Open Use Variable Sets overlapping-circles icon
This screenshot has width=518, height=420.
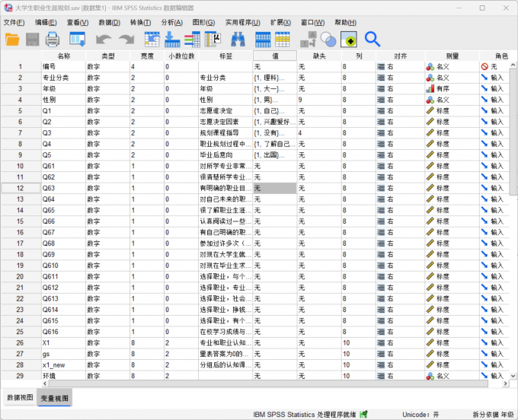[328, 40]
